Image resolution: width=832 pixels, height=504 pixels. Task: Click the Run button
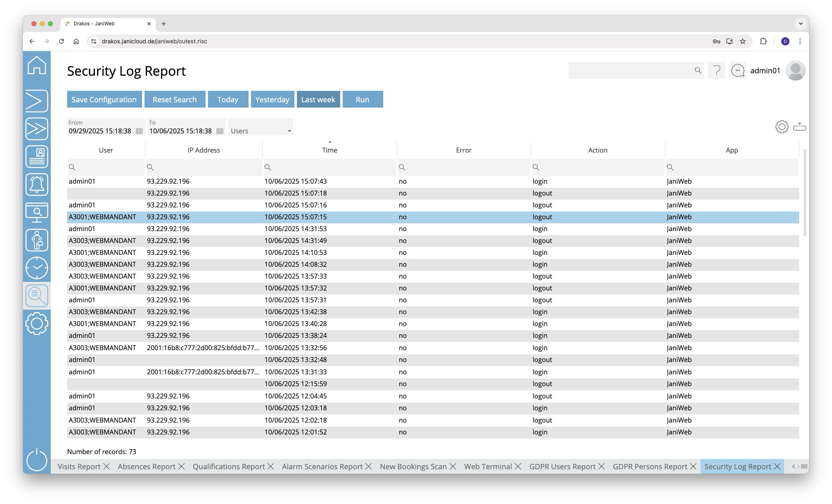pyautogui.click(x=362, y=99)
